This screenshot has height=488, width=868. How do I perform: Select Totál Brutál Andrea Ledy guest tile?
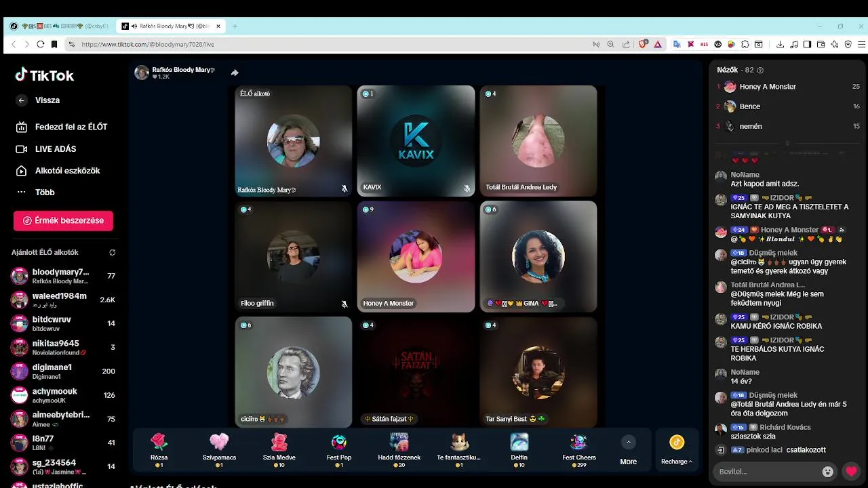538,141
